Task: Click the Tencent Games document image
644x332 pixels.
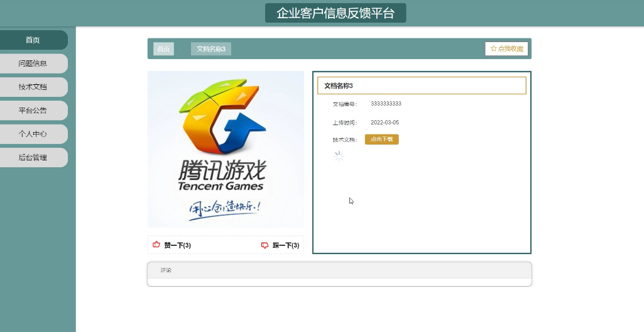Action: [x=226, y=149]
